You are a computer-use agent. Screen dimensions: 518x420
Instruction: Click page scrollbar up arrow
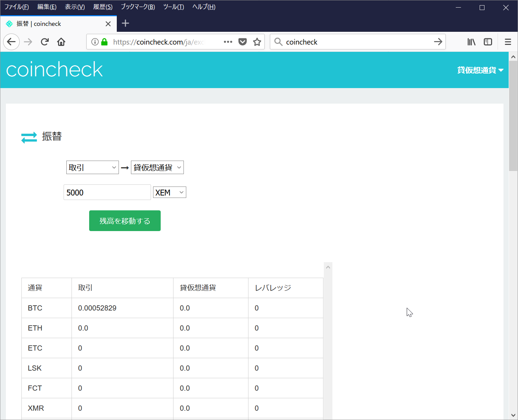point(513,57)
